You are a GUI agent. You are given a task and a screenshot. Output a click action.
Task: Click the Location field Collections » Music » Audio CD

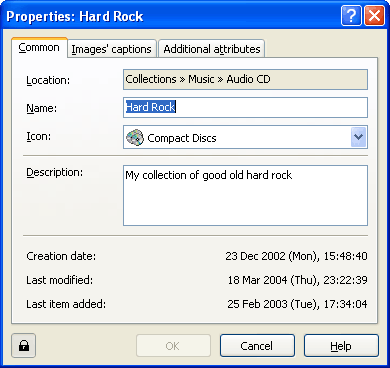(x=245, y=79)
